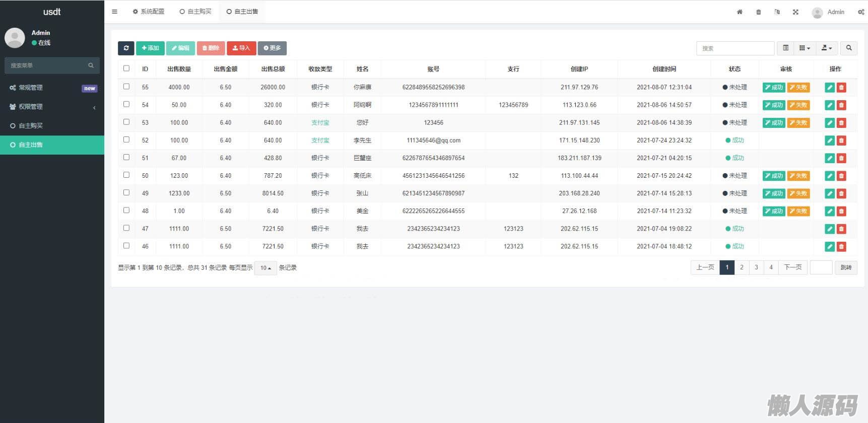This screenshot has width=868, height=423.
Task: Open the export data dropdown
Action: click(x=827, y=48)
